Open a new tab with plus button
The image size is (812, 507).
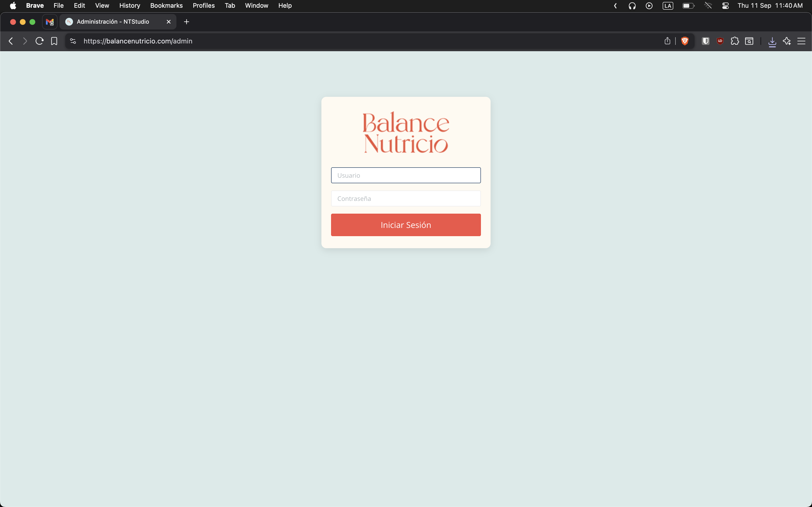(187, 22)
